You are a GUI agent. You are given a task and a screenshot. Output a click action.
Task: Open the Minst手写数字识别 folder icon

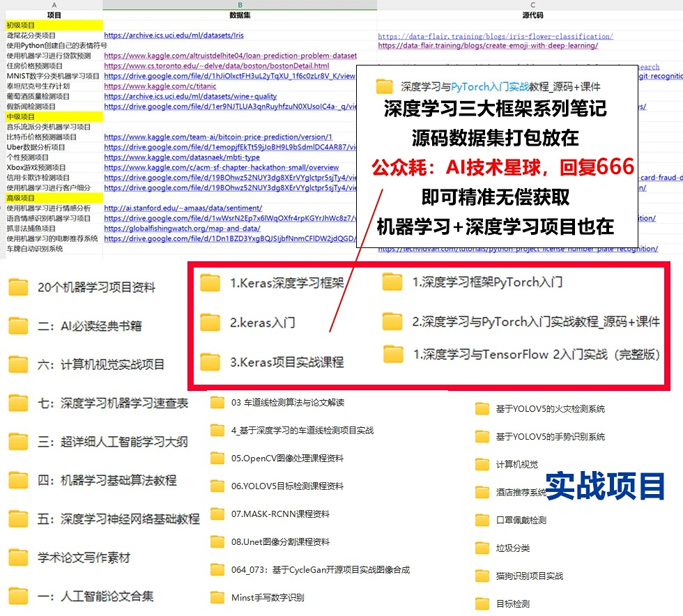tap(217, 597)
